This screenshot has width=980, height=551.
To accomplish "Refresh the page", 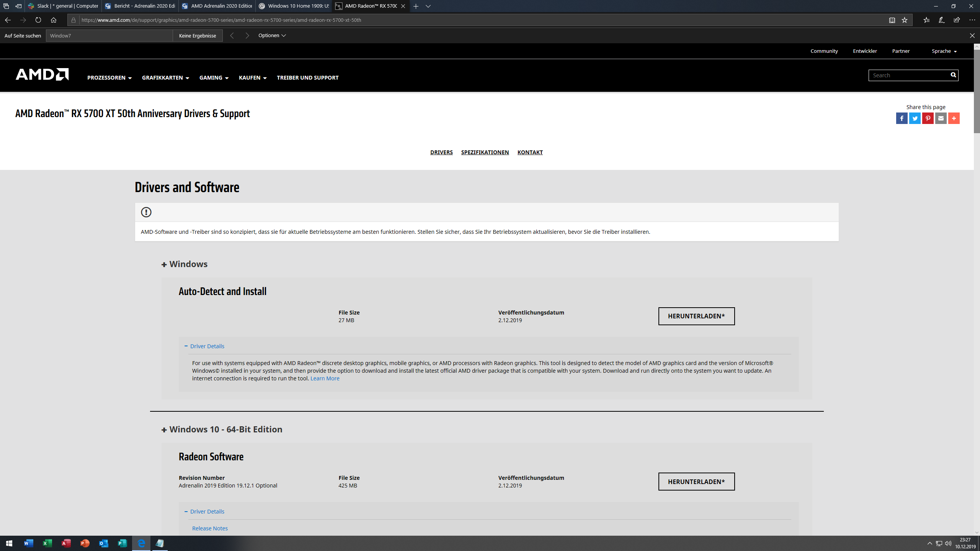I will point(38,20).
